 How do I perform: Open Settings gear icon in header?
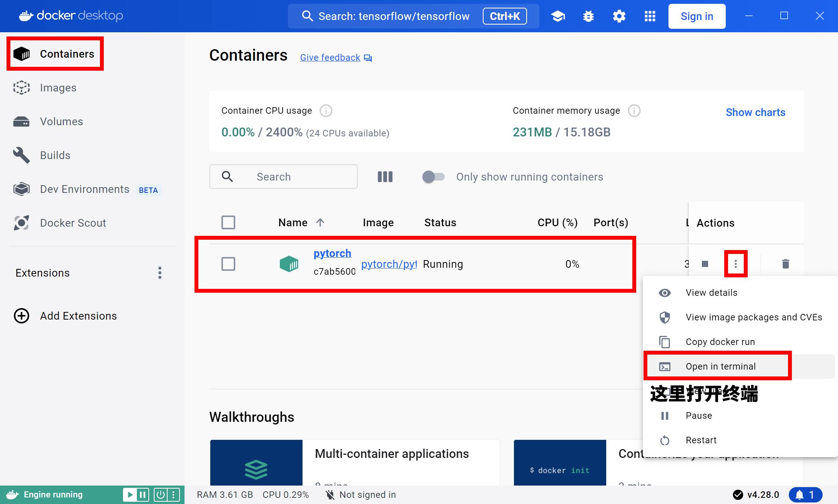(619, 16)
